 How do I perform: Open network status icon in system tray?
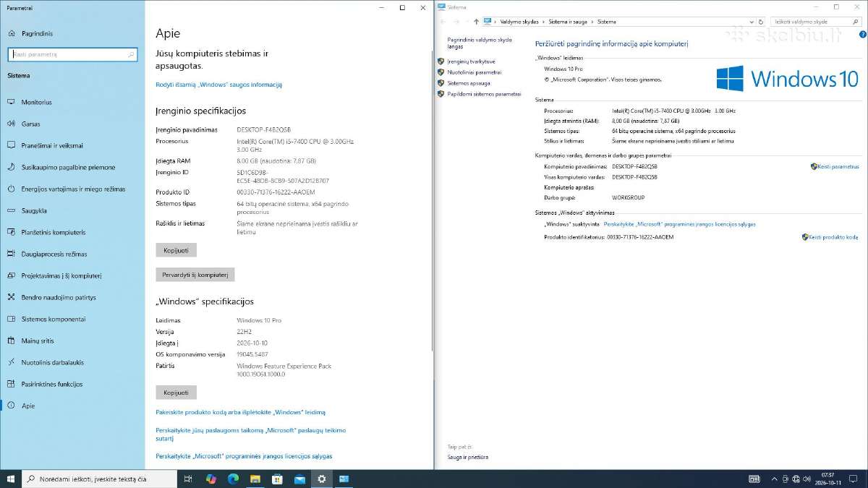click(796, 479)
